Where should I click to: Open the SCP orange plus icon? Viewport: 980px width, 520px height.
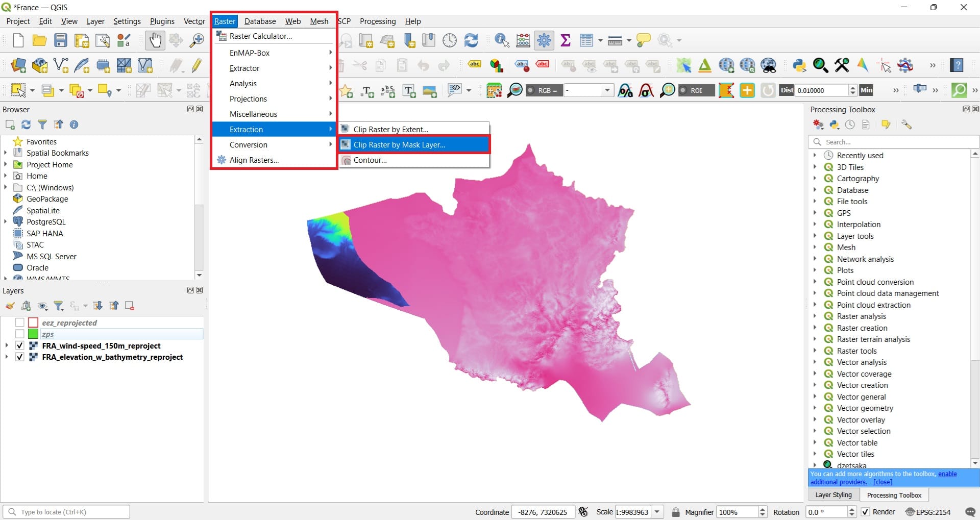point(747,90)
